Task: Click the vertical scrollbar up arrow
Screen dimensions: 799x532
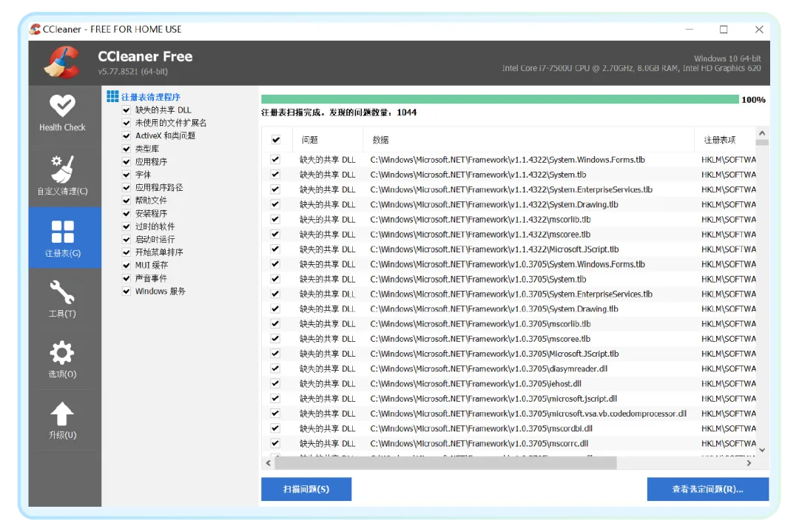Action: 762,133
